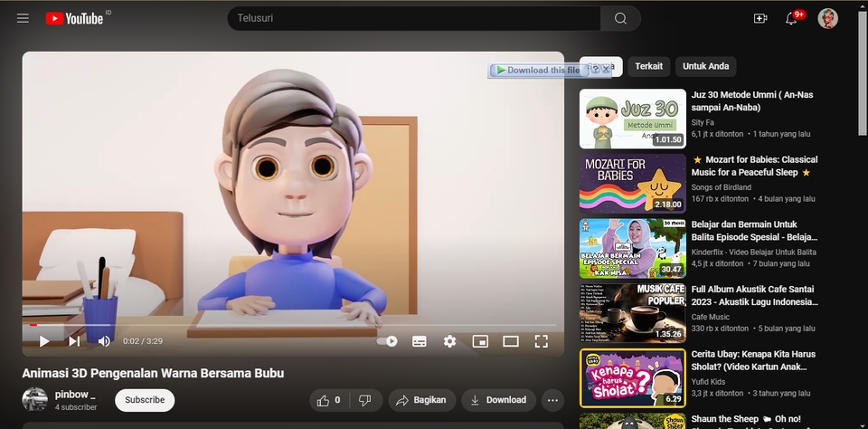Image resolution: width=868 pixels, height=429 pixels.
Task: Mute the video volume
Action: pos(104,341)
